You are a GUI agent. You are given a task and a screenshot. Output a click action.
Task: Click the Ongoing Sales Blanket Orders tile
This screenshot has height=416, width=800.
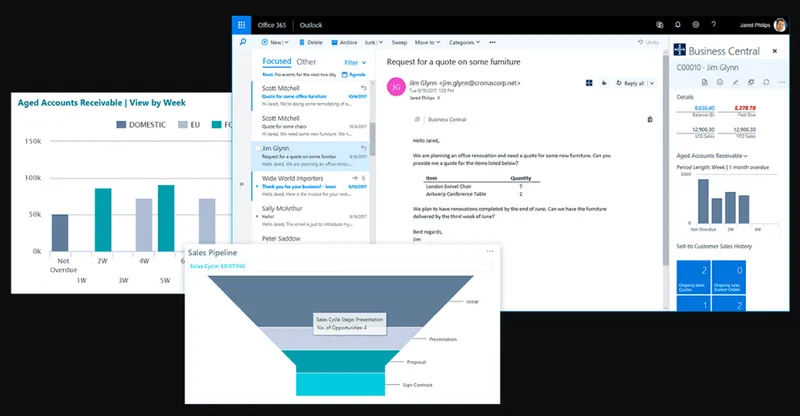(x=729, y=277)
